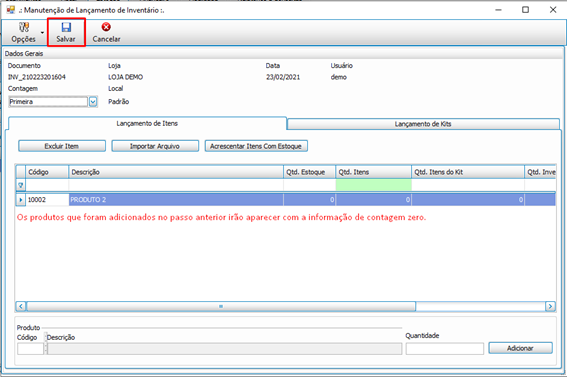Click the Quantidade input field
The height and width of the screenshot is (377, 567).
point(444,348)
